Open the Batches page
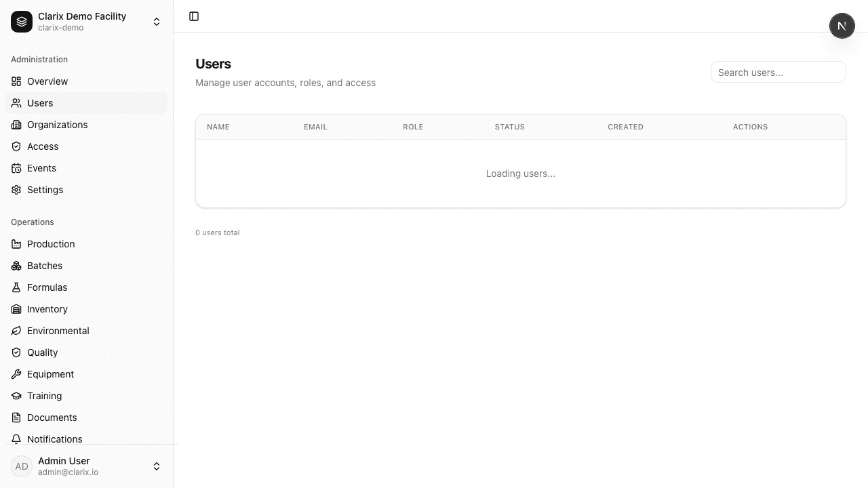 [86, 266]
